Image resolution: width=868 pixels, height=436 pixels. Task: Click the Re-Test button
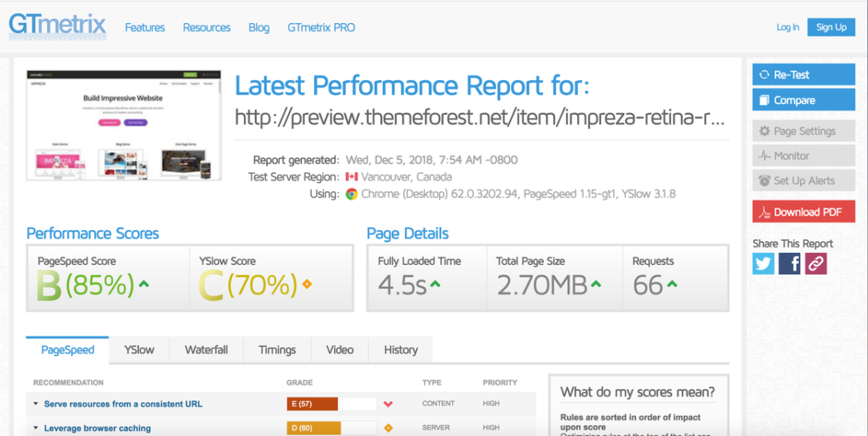pos(804,74)
